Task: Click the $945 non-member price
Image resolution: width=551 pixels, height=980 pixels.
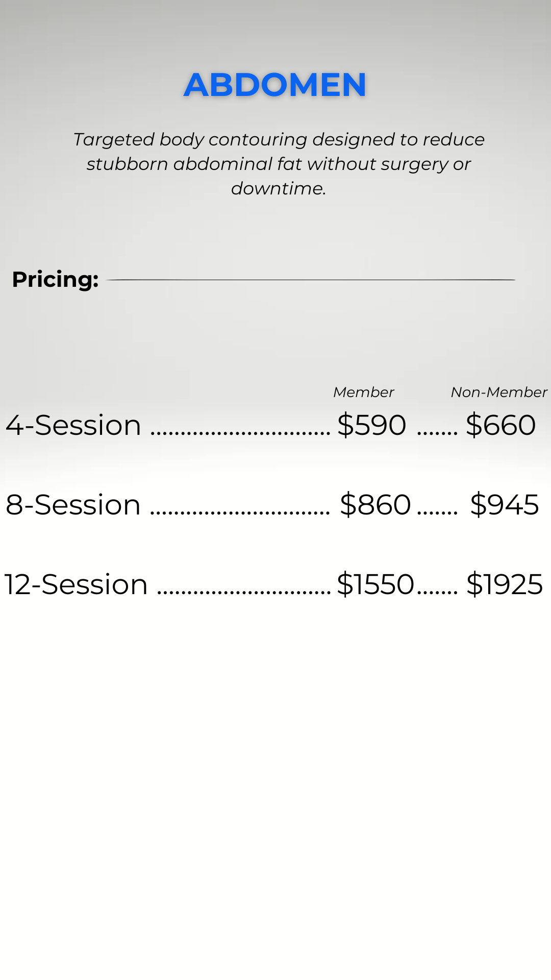Action: (504, 505)
